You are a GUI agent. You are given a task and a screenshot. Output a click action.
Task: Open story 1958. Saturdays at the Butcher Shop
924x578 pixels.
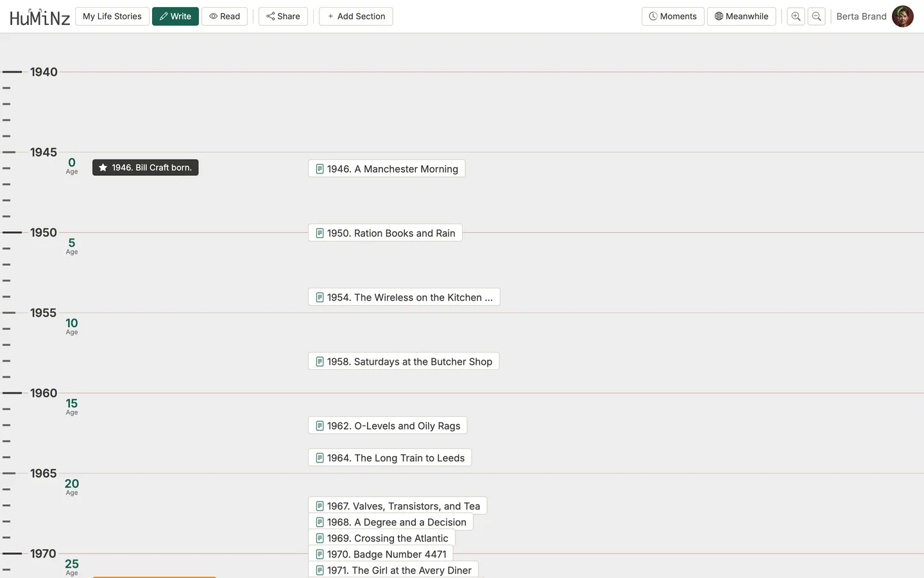(404, 362)
